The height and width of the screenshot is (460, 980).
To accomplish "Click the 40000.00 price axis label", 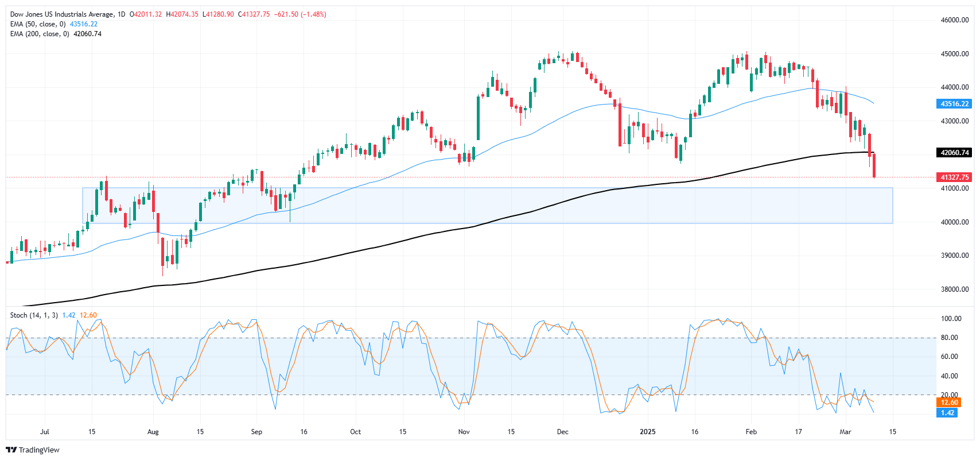I will coord(955,222).
